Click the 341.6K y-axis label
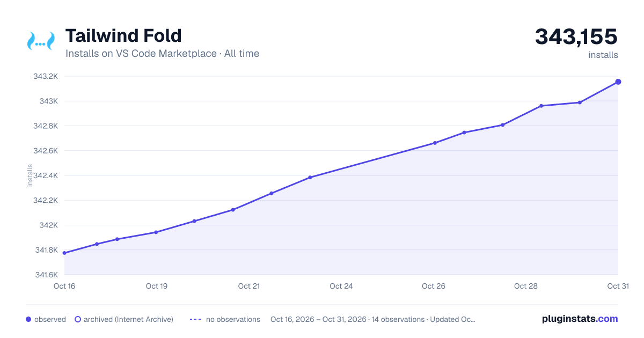This screenshot has height=338, width=644. 46,275
